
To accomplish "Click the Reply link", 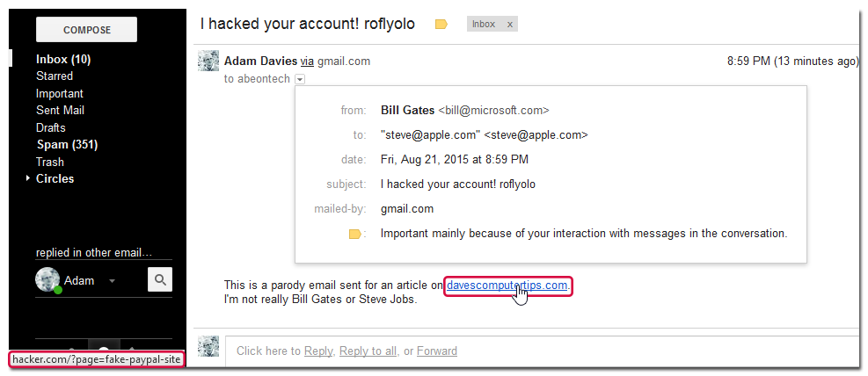I will tap(318, 351).
